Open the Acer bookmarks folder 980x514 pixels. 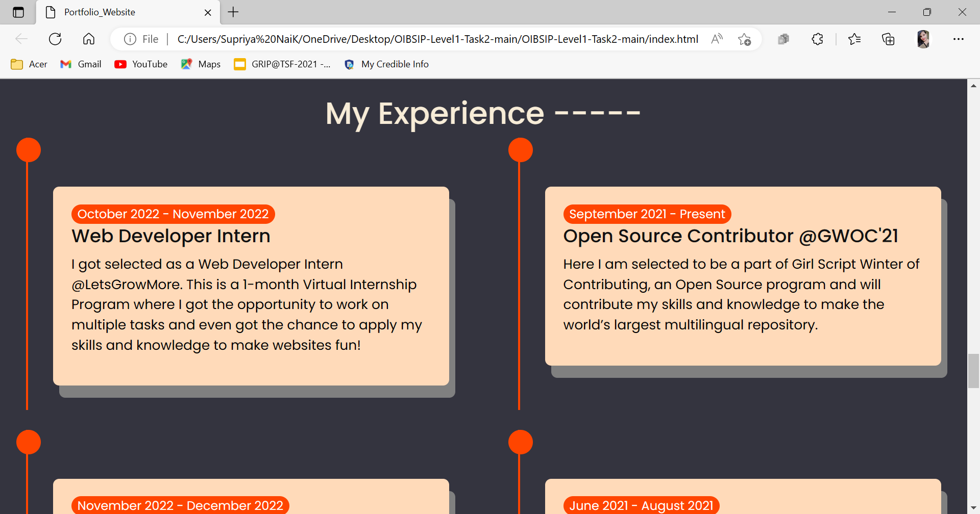(x=29, y=64)
